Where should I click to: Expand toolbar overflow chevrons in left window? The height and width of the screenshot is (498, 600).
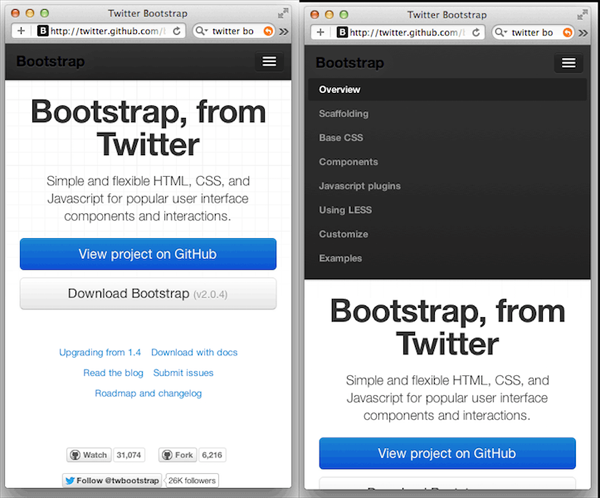pos(284,31)
